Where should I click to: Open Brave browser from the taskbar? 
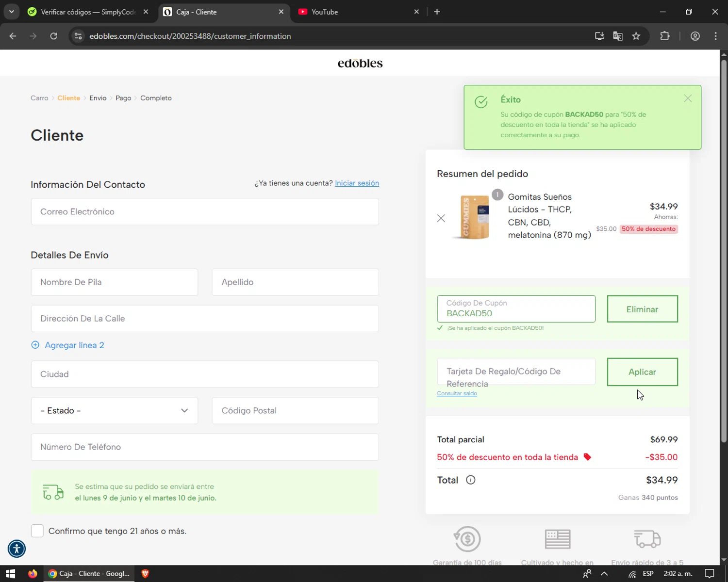(145, 574)
